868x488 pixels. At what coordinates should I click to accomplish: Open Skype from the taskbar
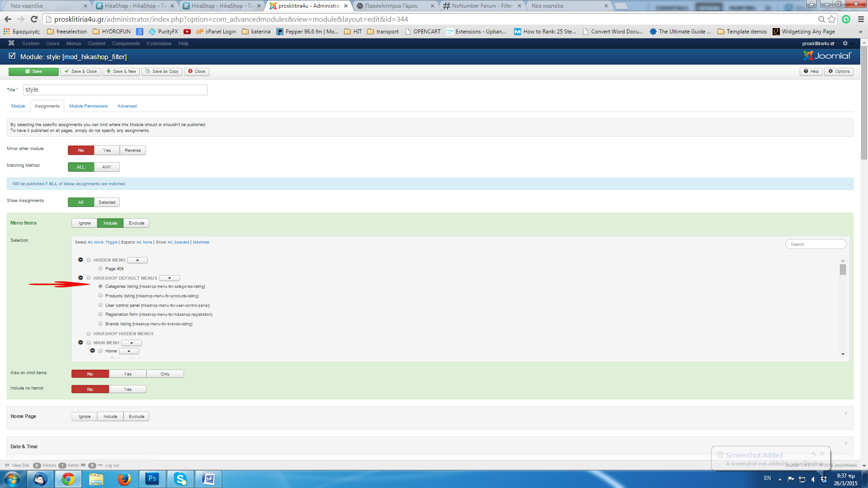pyautogui.click(x=180, y=479)
